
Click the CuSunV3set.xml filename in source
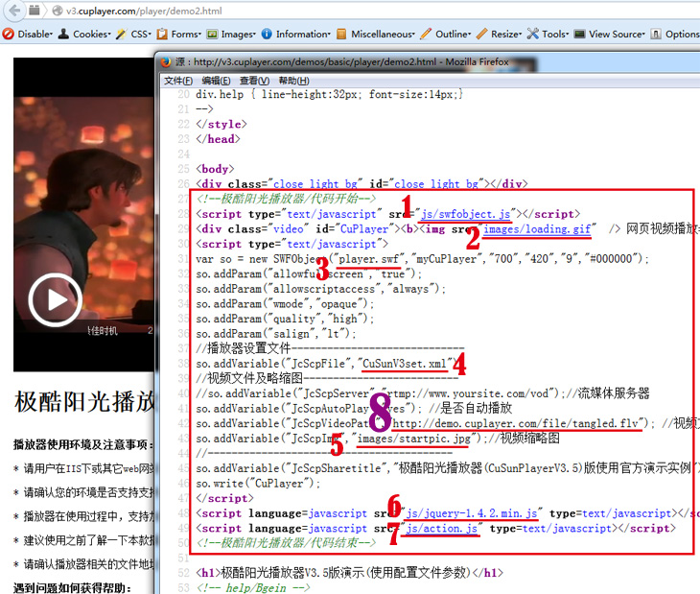[405, 364]
